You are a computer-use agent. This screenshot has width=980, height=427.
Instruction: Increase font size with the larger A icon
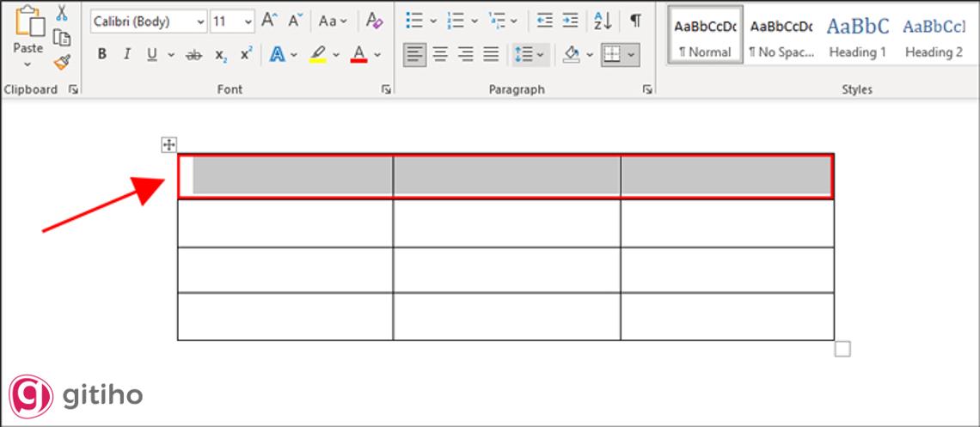coord(269,21)
